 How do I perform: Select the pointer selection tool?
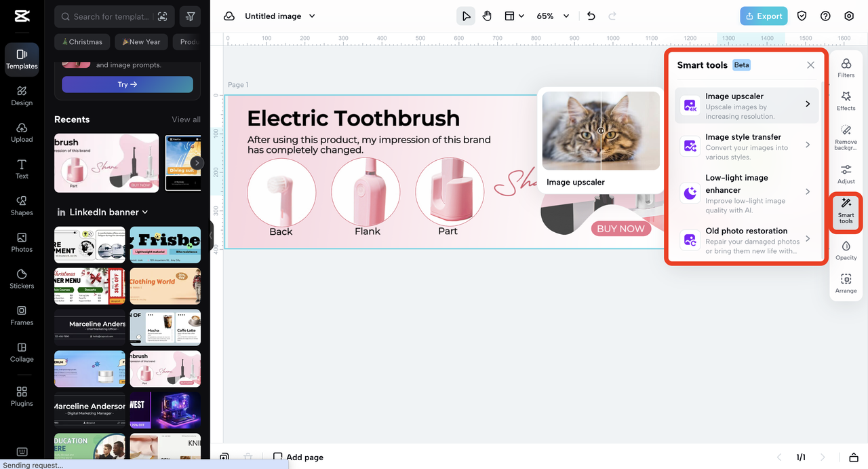(466, 16)
